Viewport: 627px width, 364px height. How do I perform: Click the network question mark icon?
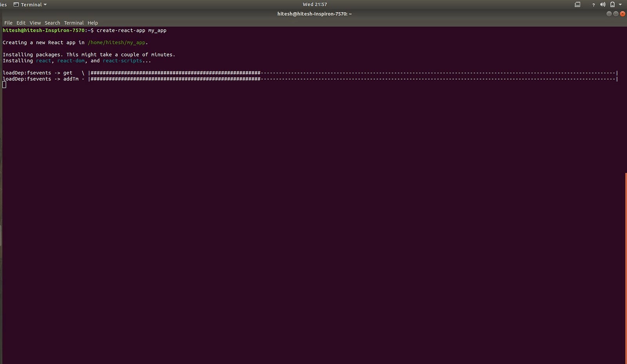593,5
